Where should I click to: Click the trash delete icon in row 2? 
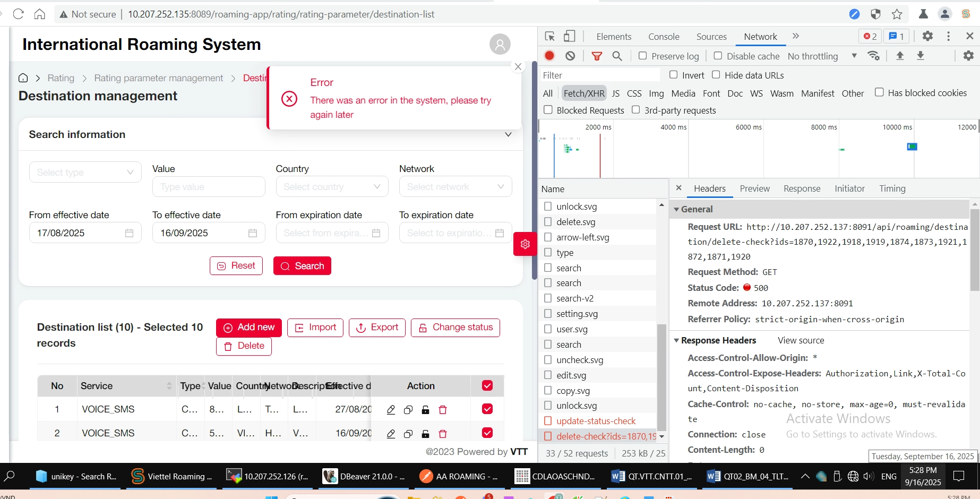tap(443, 434)
